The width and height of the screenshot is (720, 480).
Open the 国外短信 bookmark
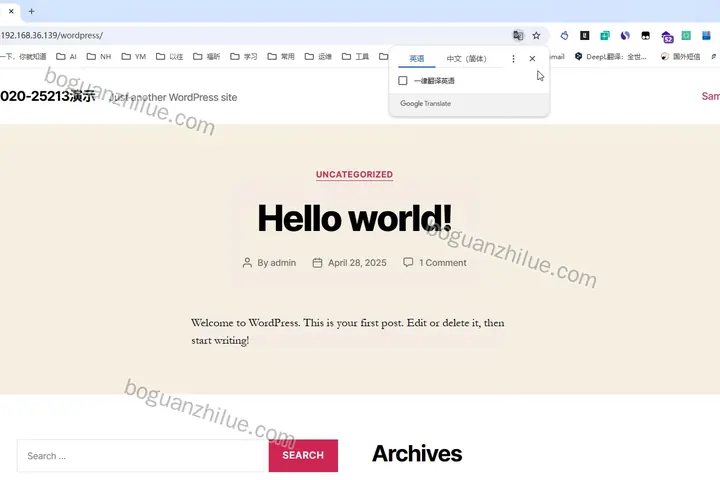681,56
